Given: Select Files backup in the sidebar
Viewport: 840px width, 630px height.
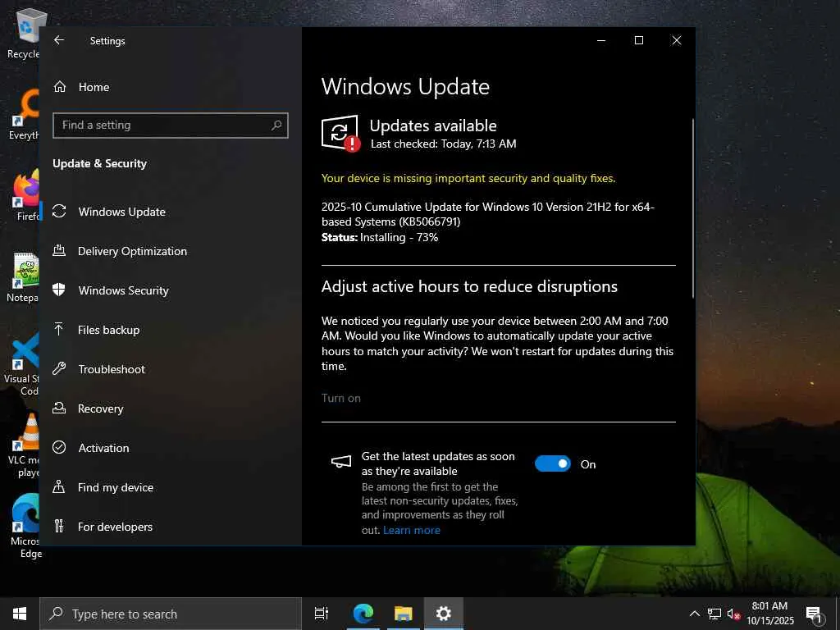Looking at the screenshot, I should tap(171, 330).
